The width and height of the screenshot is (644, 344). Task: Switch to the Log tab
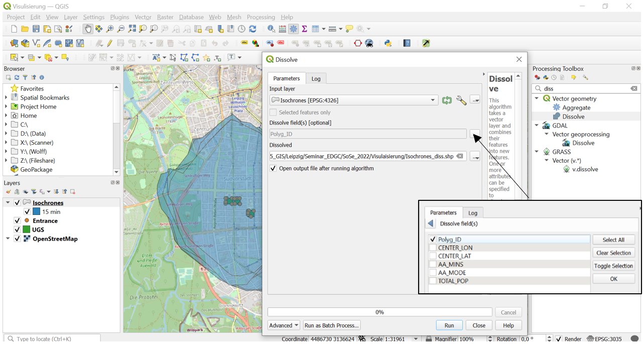(316, 79)
